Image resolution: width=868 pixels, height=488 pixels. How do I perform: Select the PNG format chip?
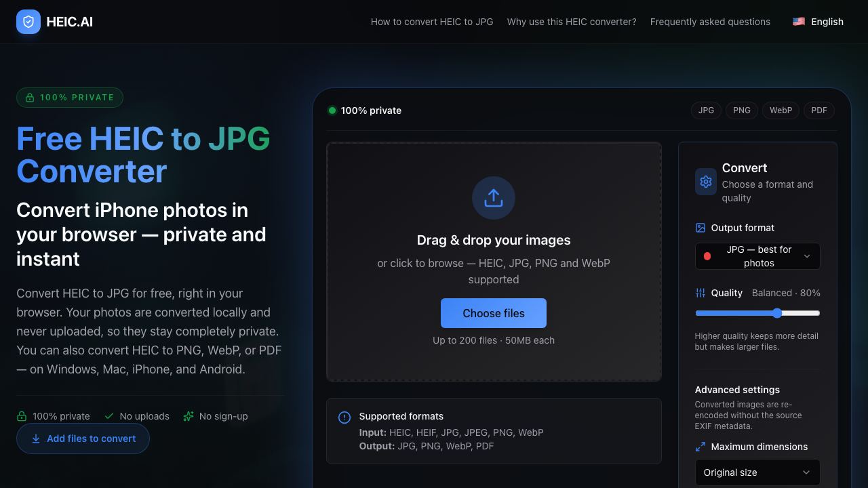coord(742,110)
